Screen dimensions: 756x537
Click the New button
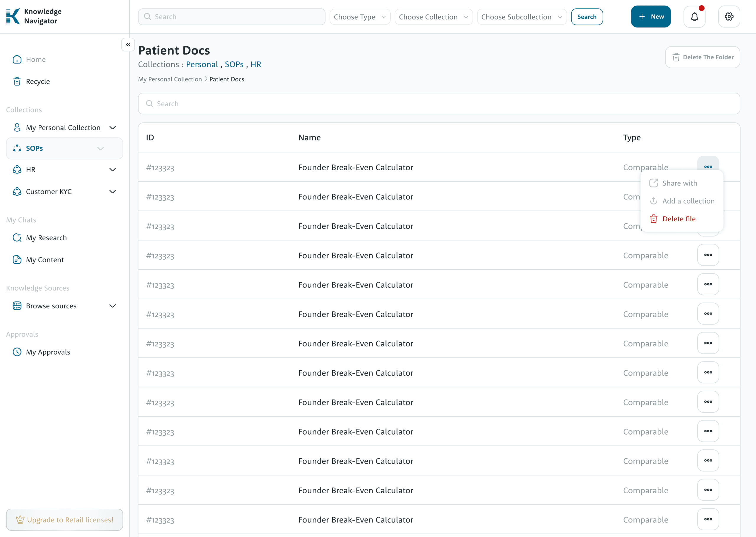coord(651,17)
